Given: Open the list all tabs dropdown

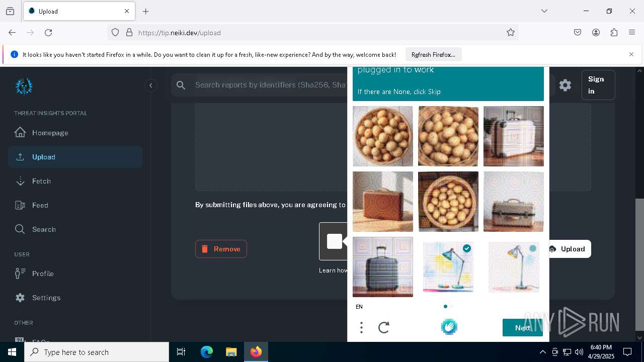Looking at the screenshot, I should 544,11.
